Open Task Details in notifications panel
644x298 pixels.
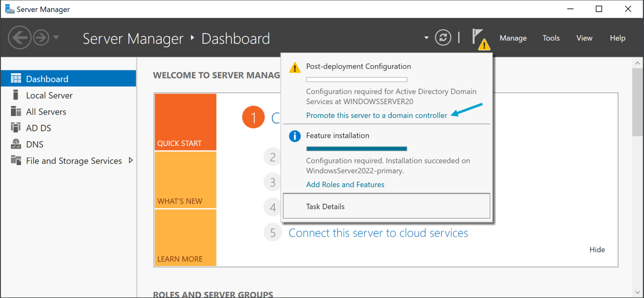pyautogui.click(x=325, y=206)
